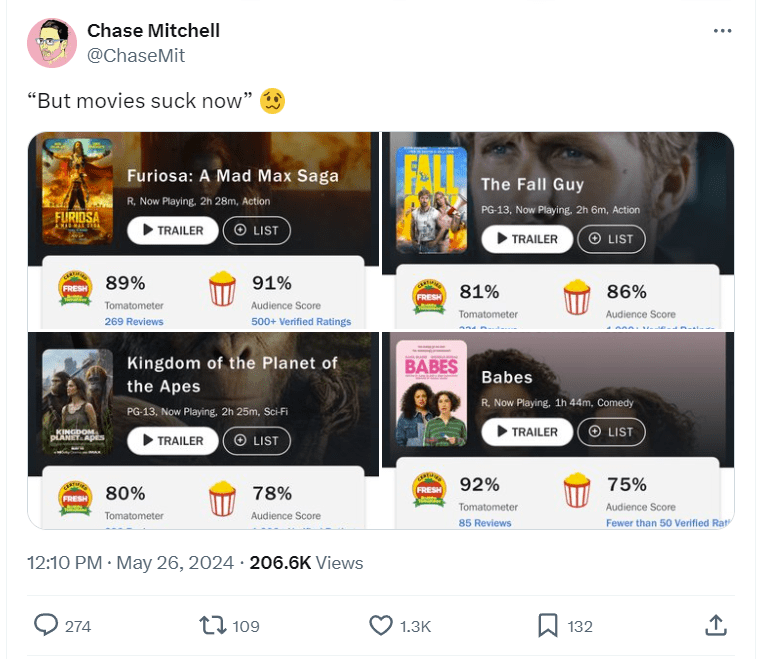Add The Fall Guy to list
Image resolution: width=761 pixels, height=659 pixels.
pyautogui.click(x=611, y=239)
